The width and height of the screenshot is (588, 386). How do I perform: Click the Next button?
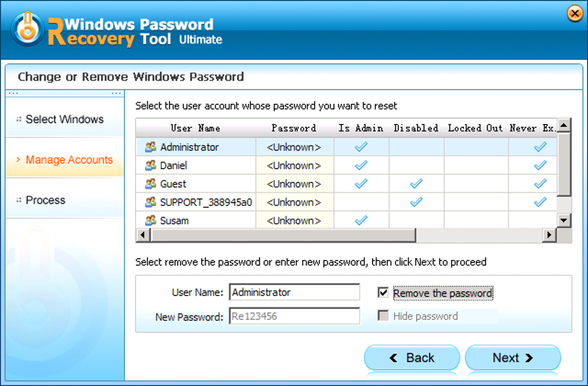pos(512,358)
